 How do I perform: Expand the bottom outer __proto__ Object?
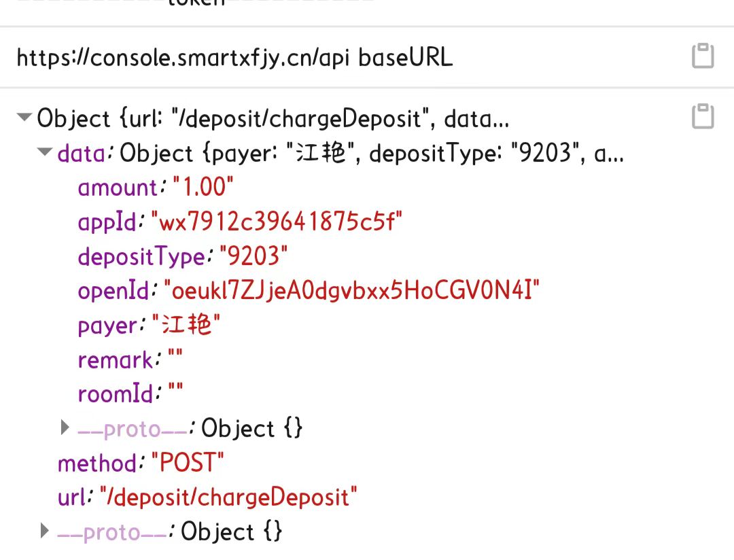[45, 530]
